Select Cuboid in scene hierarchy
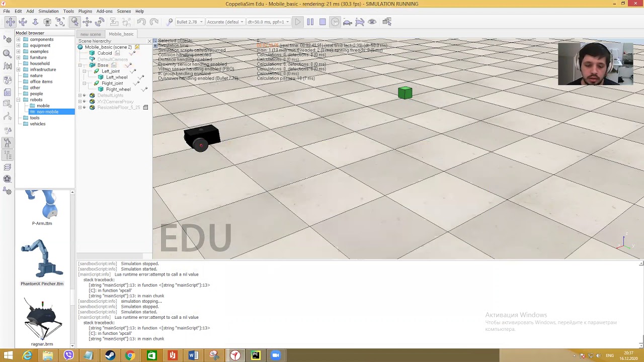This screenshot has width=644, height=362. click(105, 53)
